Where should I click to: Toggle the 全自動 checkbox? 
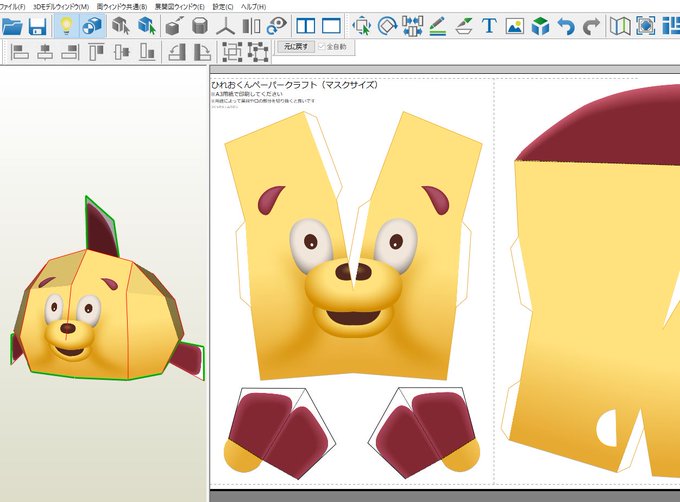pyautogui.click(x=321, y=46)
